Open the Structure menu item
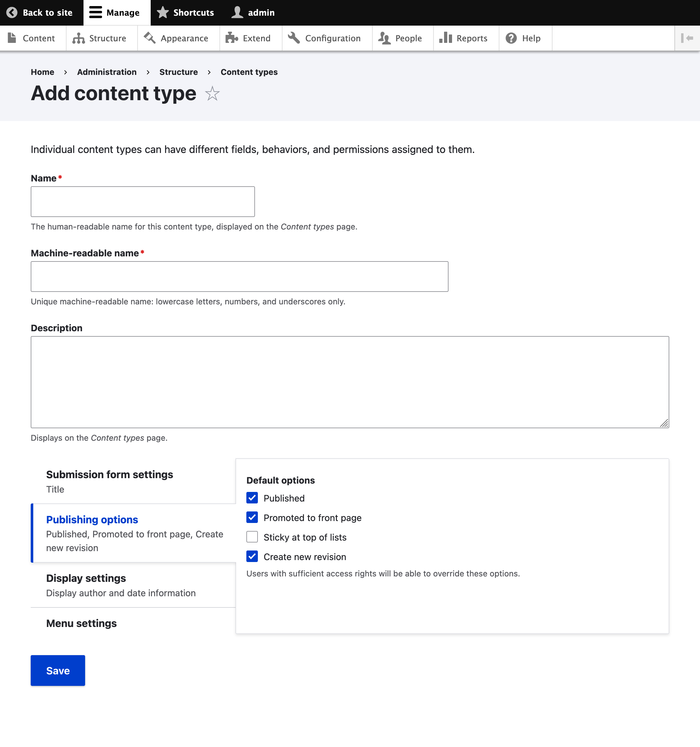The image size is (700, 747). pos(101,38)
